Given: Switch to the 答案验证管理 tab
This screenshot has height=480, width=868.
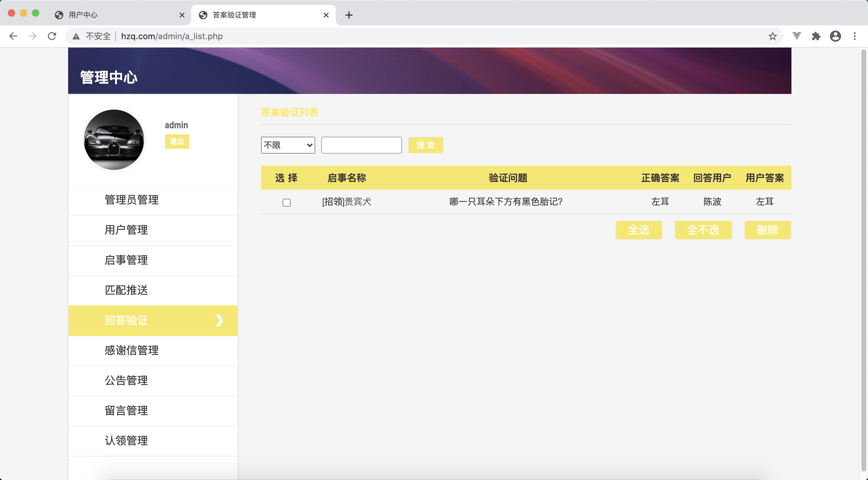Looking at the screenshot, I should tap(263, 15).
